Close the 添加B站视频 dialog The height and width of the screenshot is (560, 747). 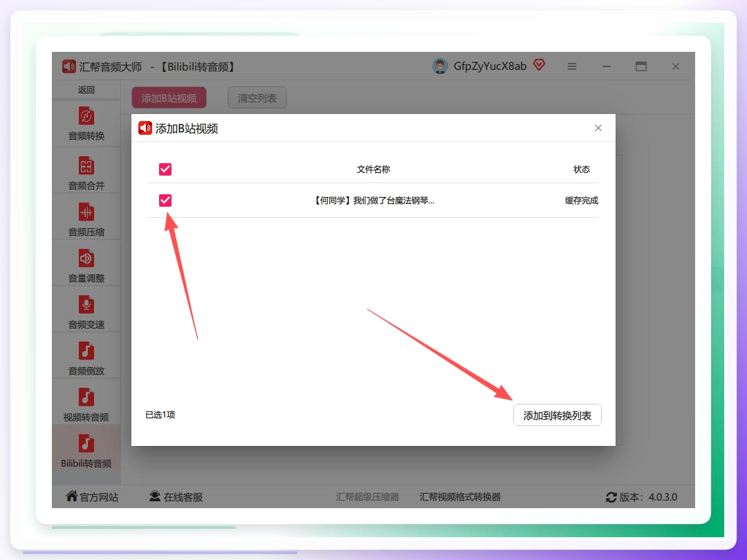(x=598, y=128)
